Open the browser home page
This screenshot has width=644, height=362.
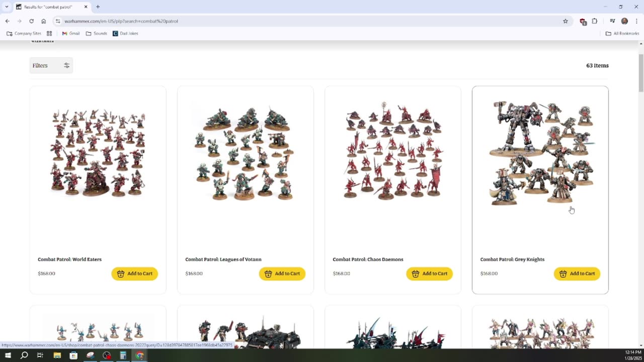[x=44, y=21]
